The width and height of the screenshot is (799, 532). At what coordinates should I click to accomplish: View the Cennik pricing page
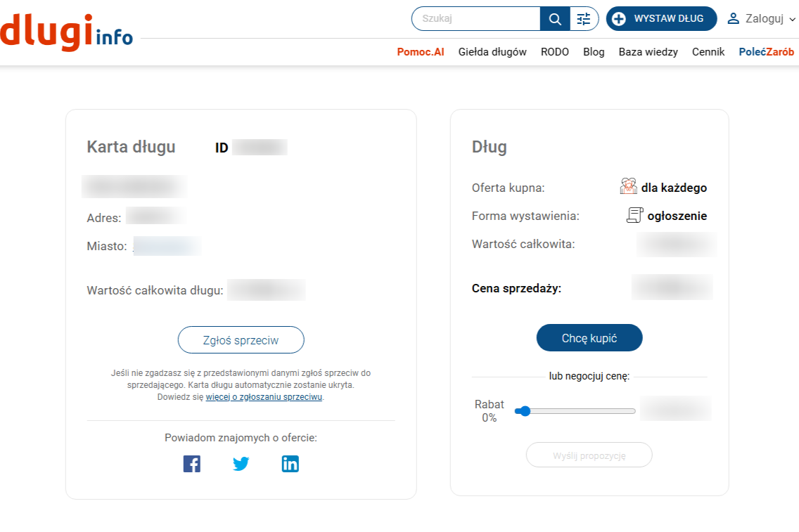coord(708,52)
